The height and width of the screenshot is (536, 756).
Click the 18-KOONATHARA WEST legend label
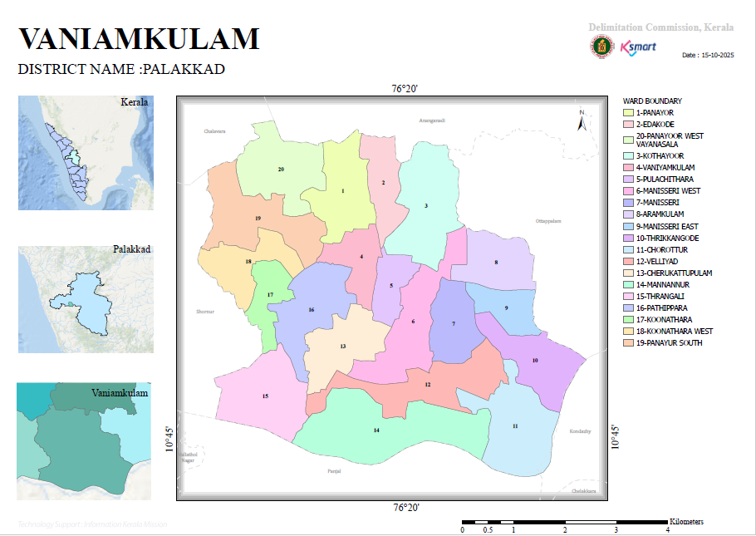pos(675,332)
